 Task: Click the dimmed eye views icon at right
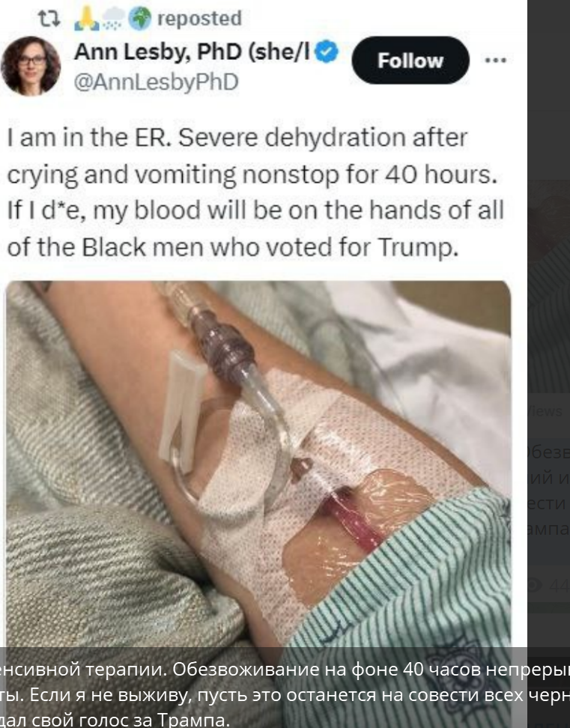point(534,584)
